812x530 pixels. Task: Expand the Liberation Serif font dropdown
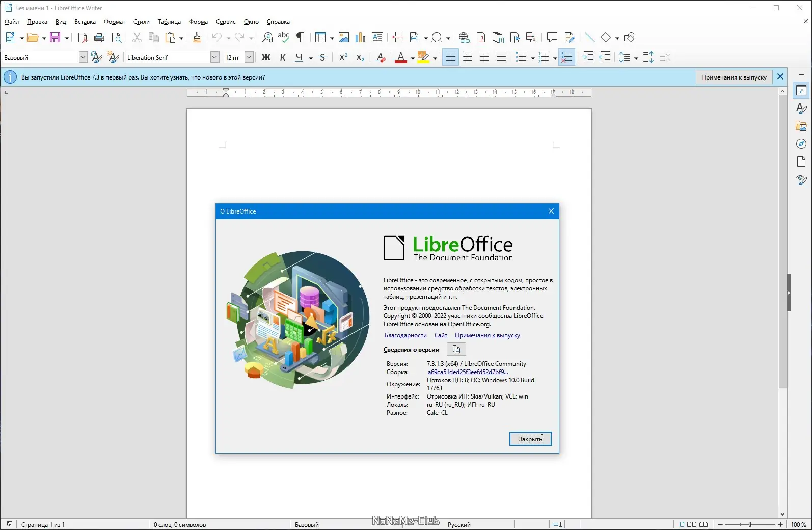tap(214, 57)
